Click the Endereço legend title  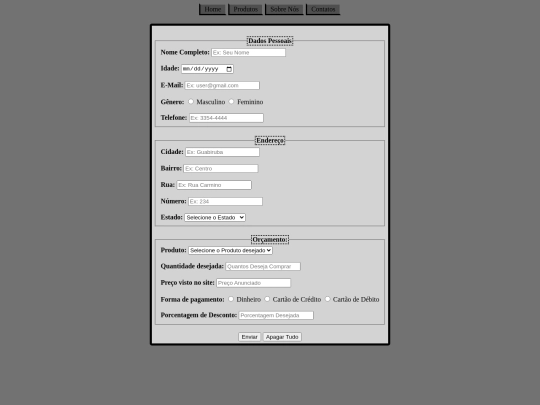click(x=270, y=140)
